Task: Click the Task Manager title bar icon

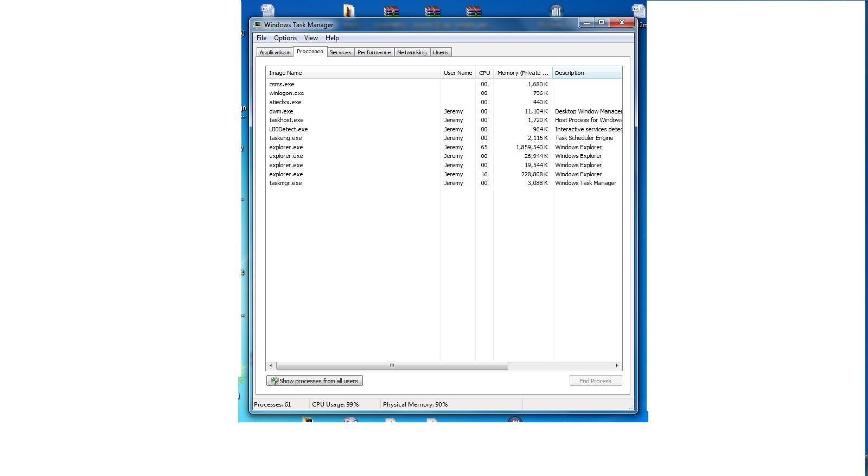Action: coord(257,24)
